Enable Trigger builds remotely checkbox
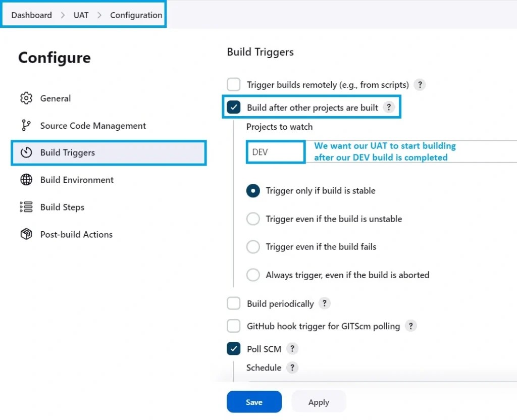The image size is (517, 420). tap(233, 84)
